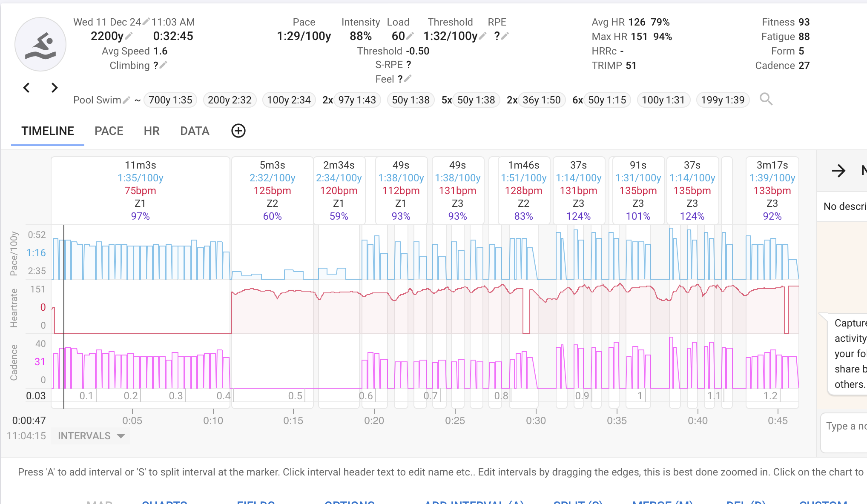
Task: Select the 700y 1:35 interval chip
Action: (170, 100)
